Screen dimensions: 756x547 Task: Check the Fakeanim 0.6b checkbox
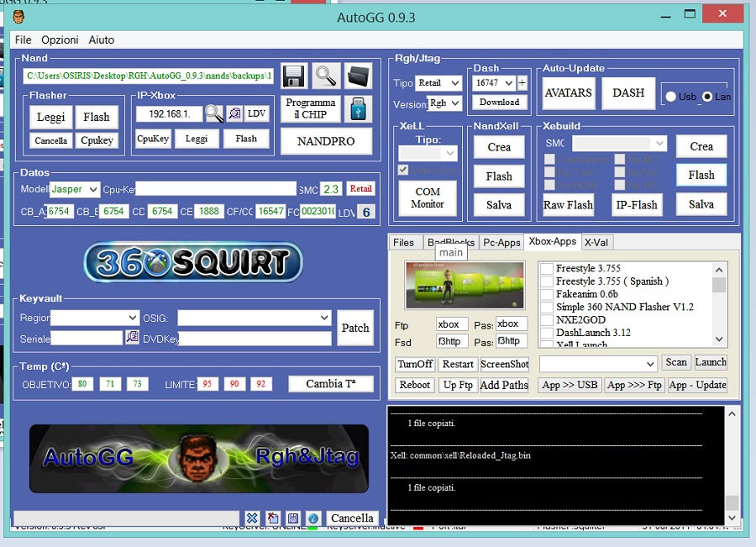coord(547,294)
